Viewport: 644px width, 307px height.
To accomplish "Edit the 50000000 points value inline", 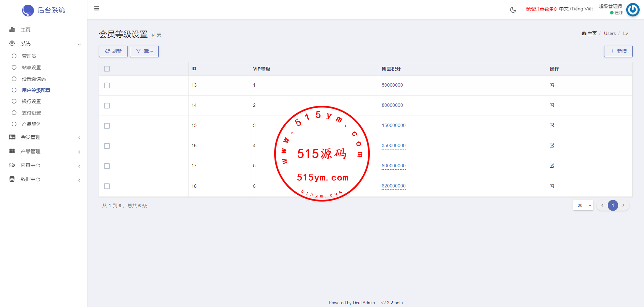I will coord(392,85).
